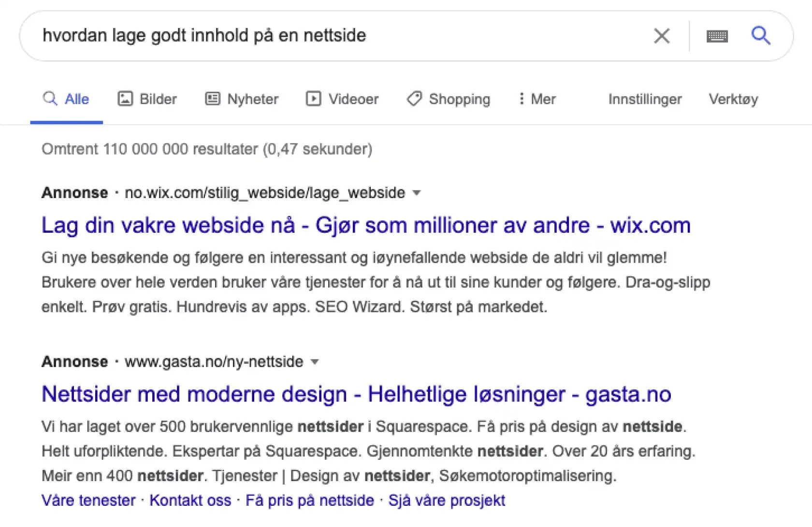
Task: Select the Bilder image icon tab
Action: [x=125, y=99]
